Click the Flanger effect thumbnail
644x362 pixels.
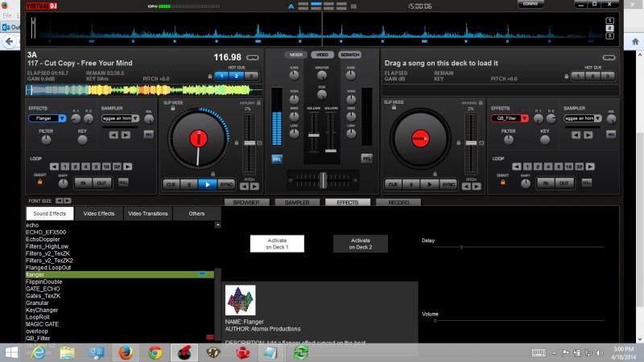(x=240, y=300)
